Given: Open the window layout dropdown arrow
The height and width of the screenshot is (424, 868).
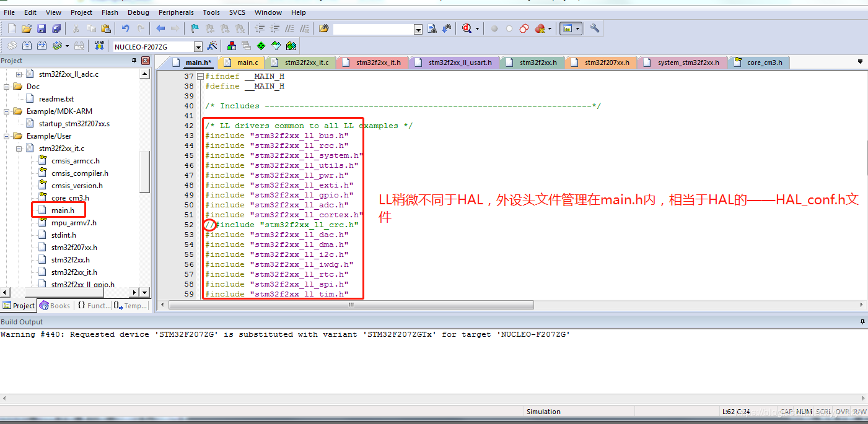Looking at the screenshot, I should [578, 28].
